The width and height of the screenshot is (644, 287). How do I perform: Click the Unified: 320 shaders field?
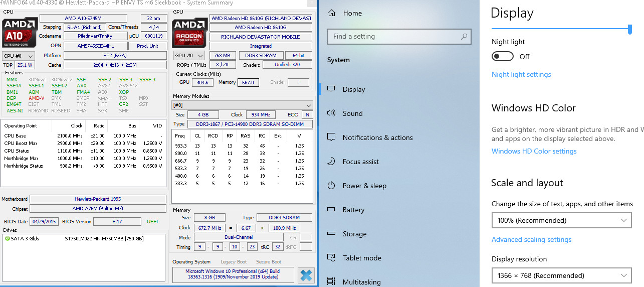[288, 65]
